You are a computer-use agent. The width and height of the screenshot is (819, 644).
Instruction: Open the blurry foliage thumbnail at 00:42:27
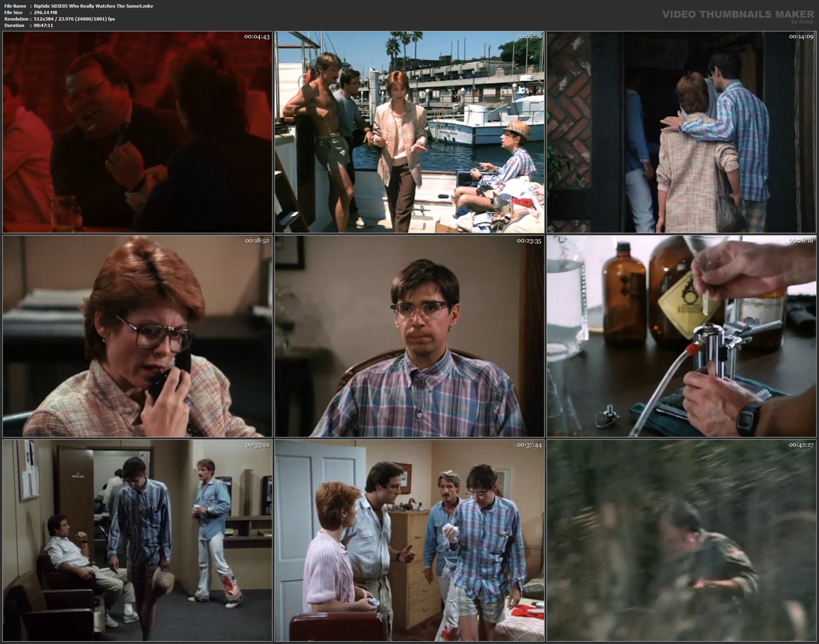pos(682,540)
